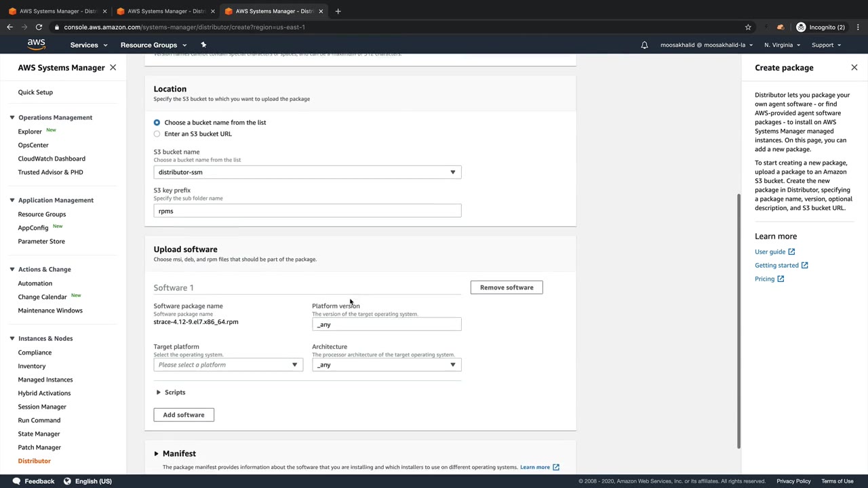The width and height of the screenshot is (868, 488).
Task: Open Automation in the sidebar
Action: (35, 283)
